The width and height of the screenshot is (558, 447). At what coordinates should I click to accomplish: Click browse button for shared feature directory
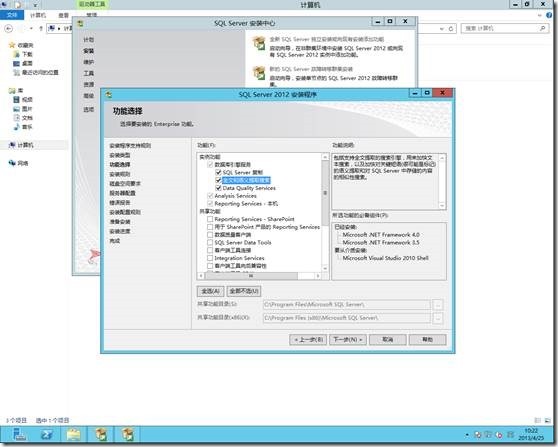(x=438, y=305)
